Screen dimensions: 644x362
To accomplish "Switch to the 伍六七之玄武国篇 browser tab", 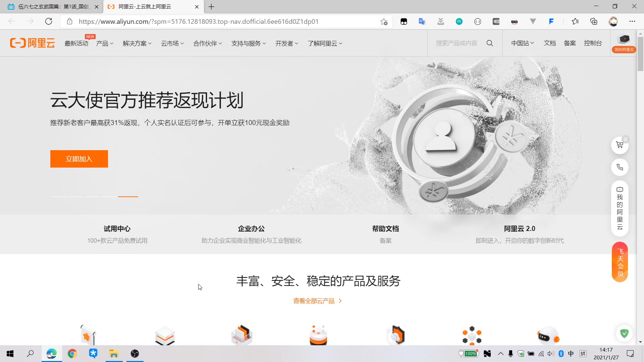I will 51,7.
